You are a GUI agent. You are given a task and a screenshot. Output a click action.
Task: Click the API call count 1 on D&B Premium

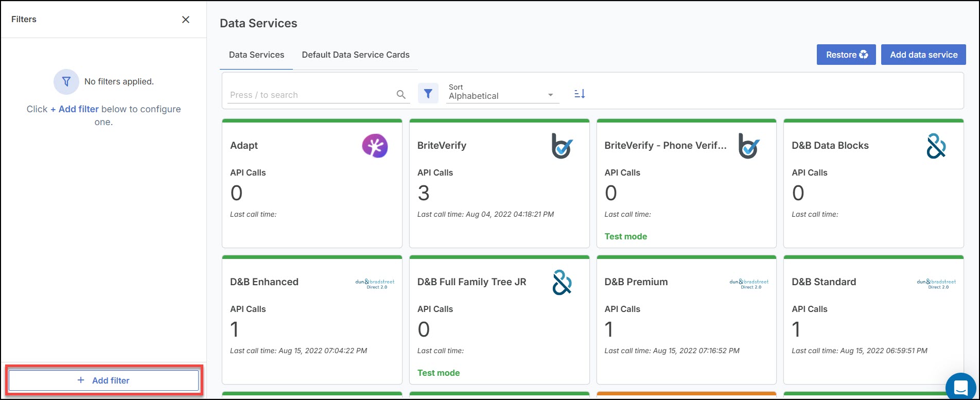point(609,329)
